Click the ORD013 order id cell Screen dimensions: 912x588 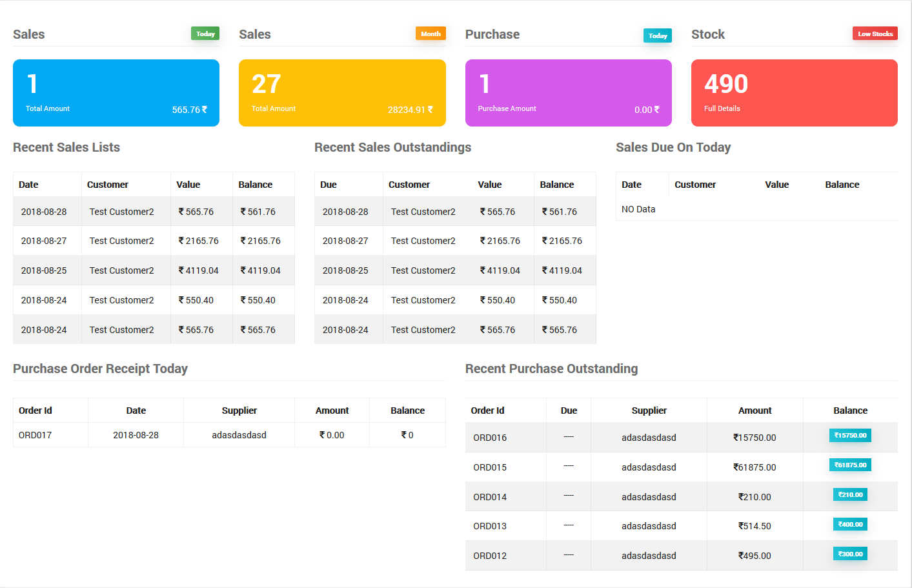tap(490, 525)
